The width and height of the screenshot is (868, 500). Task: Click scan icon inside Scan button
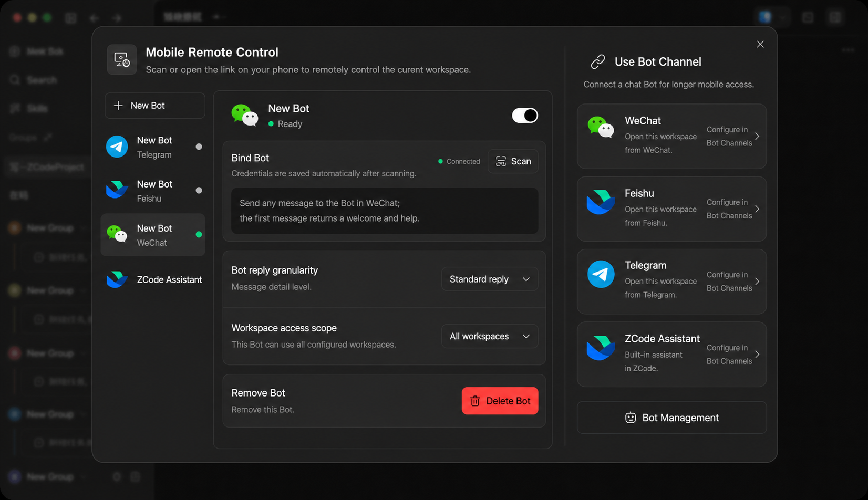click(x=501, y=161)
